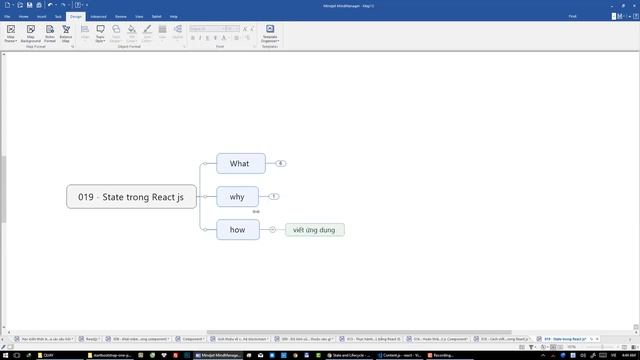640x360 pixels.
Task: Open the font size dropdown
Action: 233,29
